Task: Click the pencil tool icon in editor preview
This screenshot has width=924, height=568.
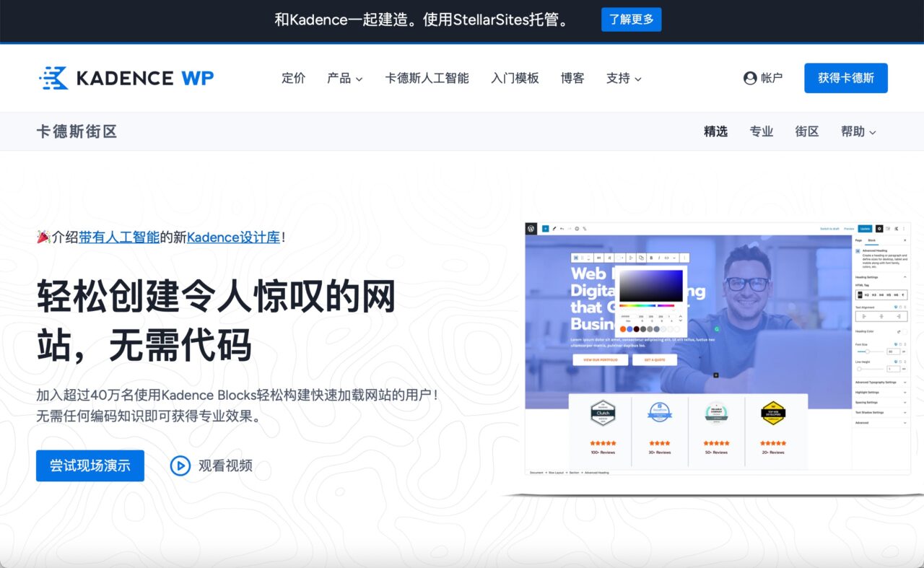Action: click(554, 229)
